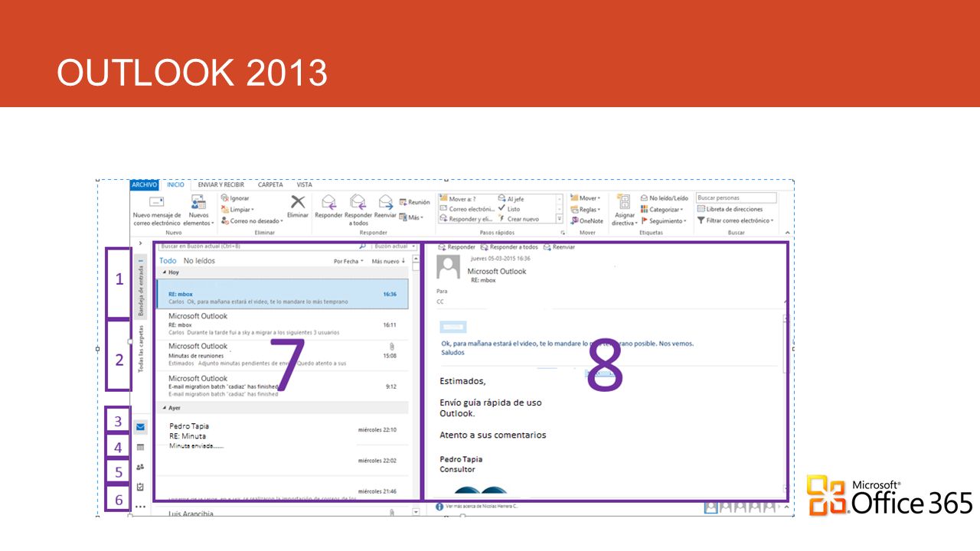This screenshot has width=980, height=551.
Task: Click the ribbon Responder icon
Action: [x=328, y=207]
